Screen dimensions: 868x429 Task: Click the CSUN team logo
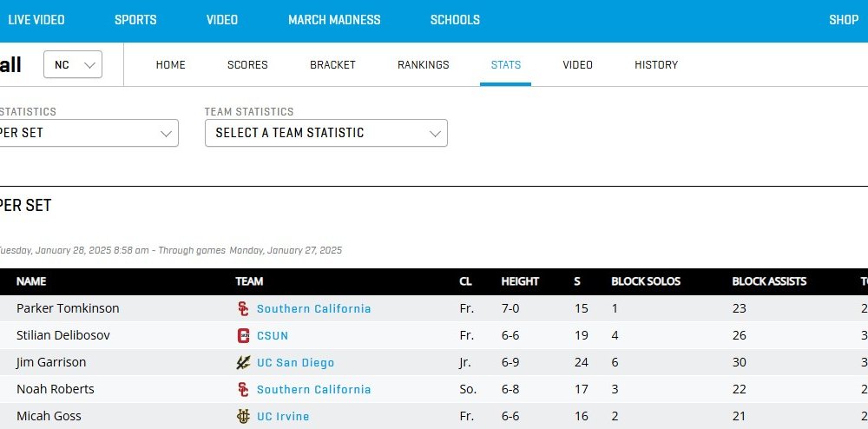pyautogui.click(x=243, y=335)
